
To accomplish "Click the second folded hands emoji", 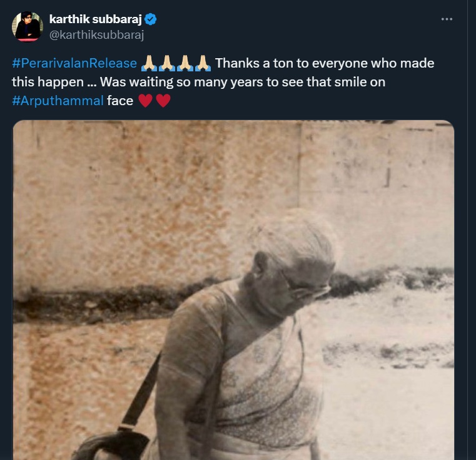I will coord(166,63).
